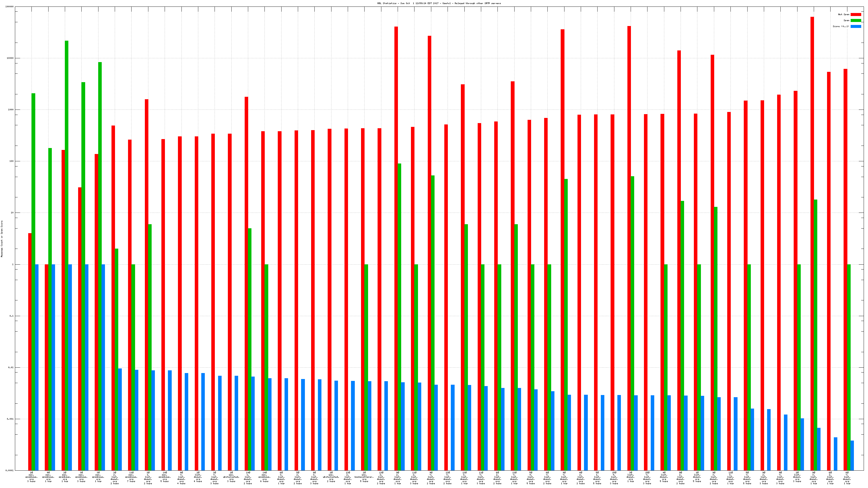Click the 0.01 y-axis tick label
The height and width of the screenshot is (488, 868).
coord(11,367)
